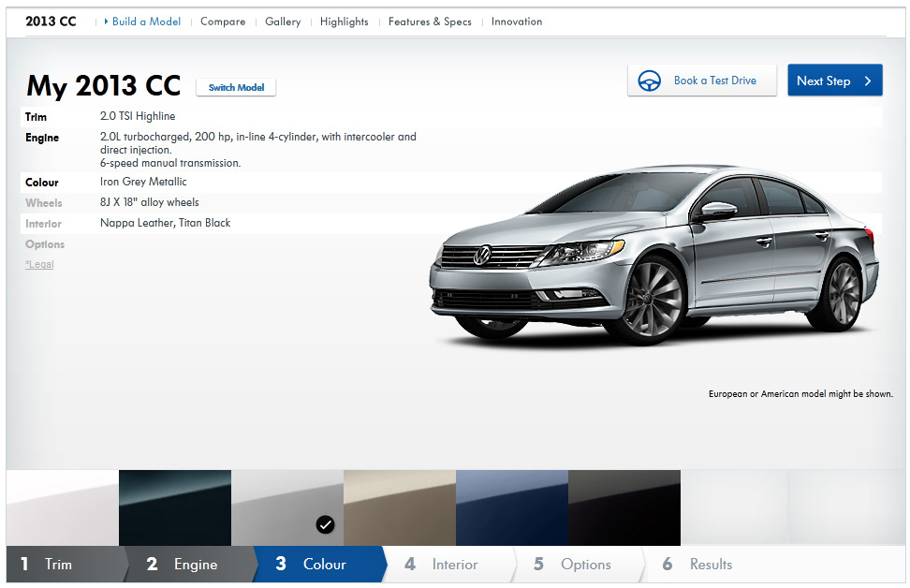Open the Compare tab
The height and width of the screenshot is (588, 910).
click(223, 22)
